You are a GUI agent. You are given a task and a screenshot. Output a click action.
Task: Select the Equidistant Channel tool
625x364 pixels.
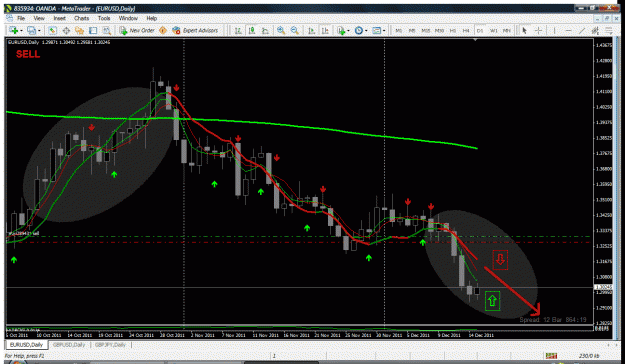(x=595, y=30)
